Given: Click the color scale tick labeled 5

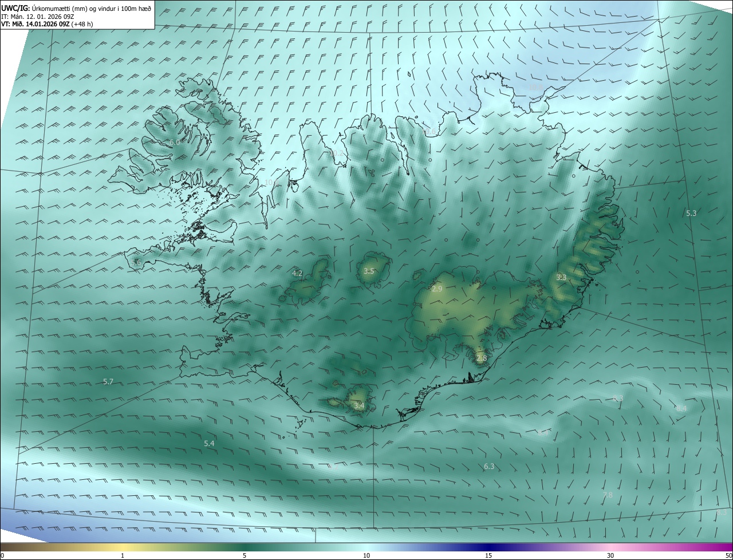Looking at the screenshot, I should coord(245,556).
